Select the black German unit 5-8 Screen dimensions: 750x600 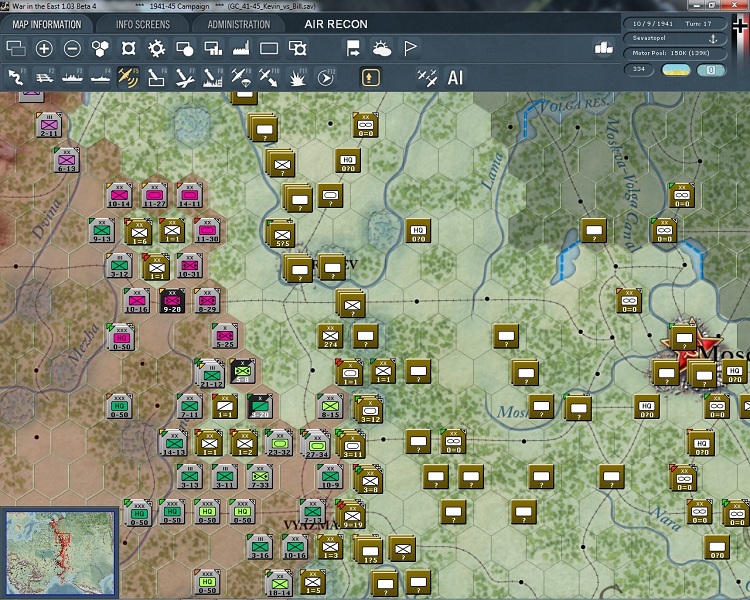click(243, 371)
